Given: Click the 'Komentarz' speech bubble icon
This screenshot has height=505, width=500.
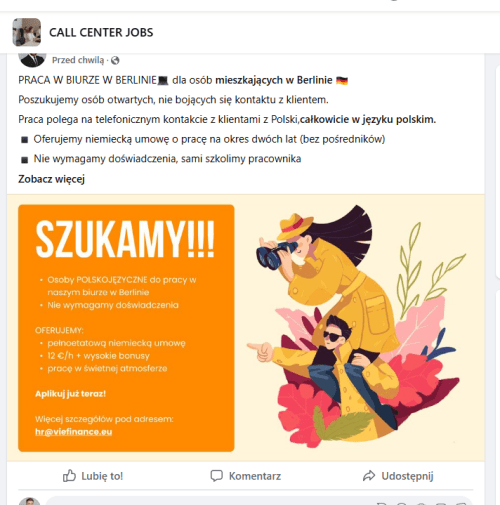Looking at the screenshot, I should tap(217, 476).
